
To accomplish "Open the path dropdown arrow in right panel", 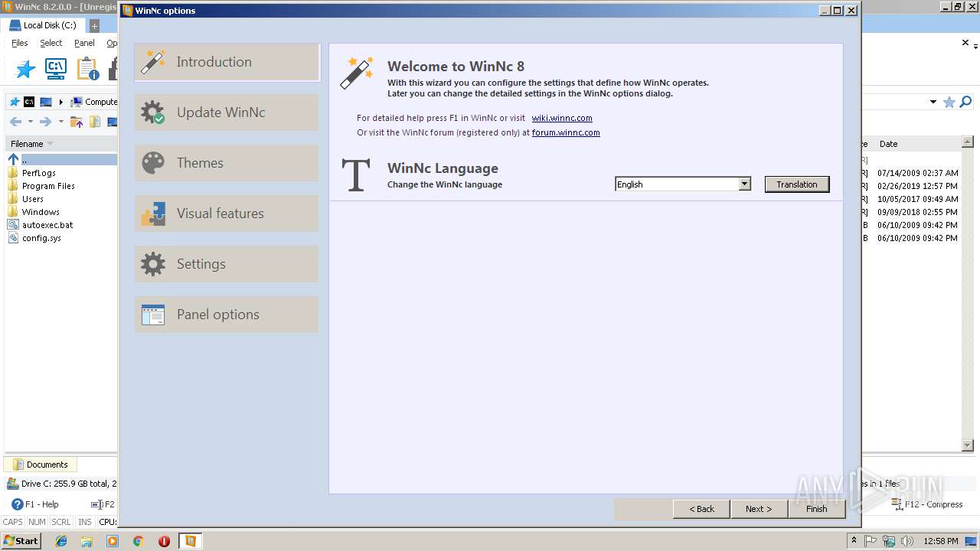I will click(933, 102).
